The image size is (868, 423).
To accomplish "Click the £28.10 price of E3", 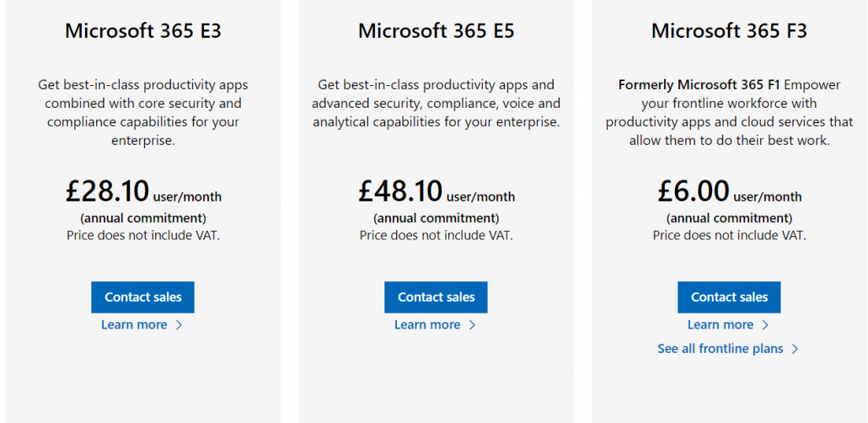I will pyautogui.click(x=108, y=191).
